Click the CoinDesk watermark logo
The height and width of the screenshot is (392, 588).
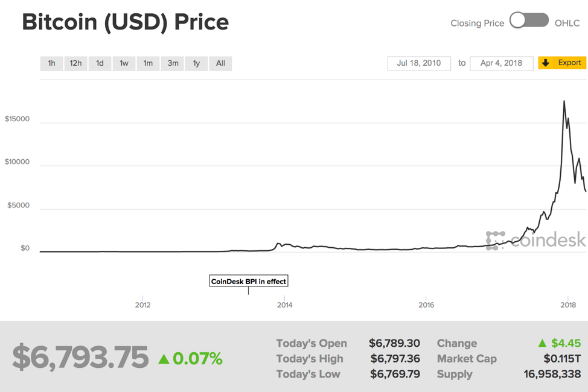point(535,240)
